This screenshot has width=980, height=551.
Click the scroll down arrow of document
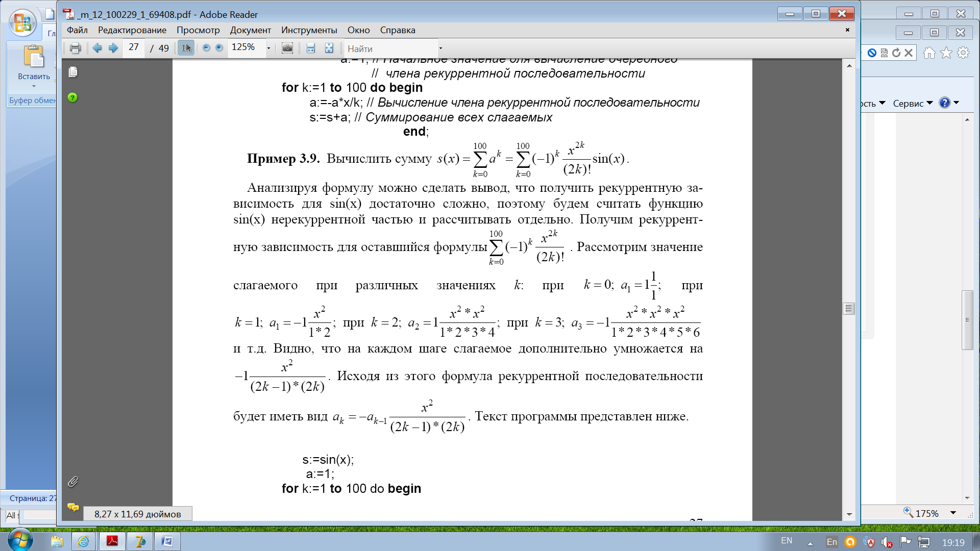pyautogui.click(x=849, y=514)
